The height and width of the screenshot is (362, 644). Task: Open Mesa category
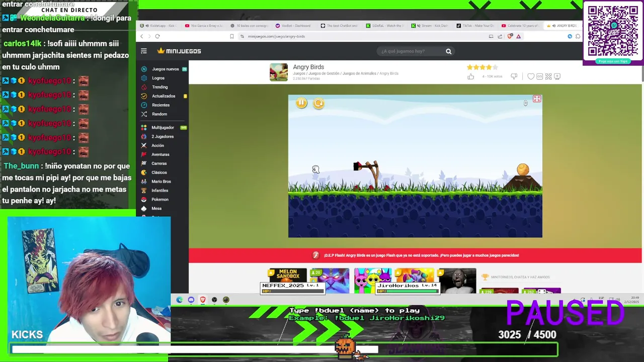coord(156,209)
